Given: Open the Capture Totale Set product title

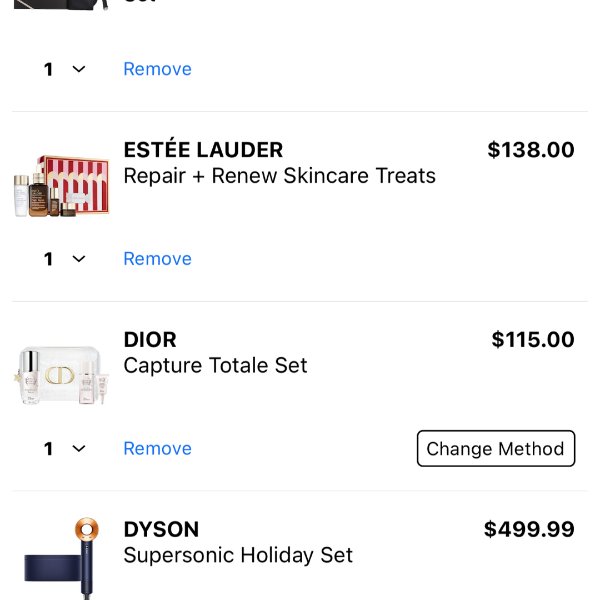Looking at the screenshot, I should click(215, 366).
